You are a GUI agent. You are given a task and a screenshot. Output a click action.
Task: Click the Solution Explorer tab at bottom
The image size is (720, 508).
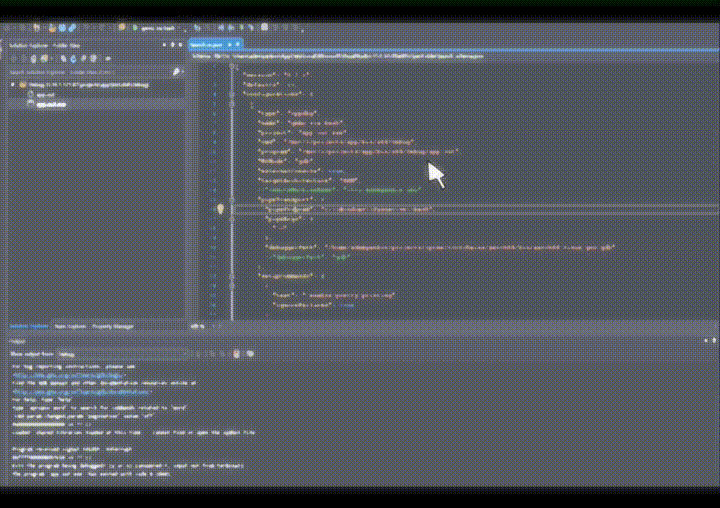click(28, 326)
